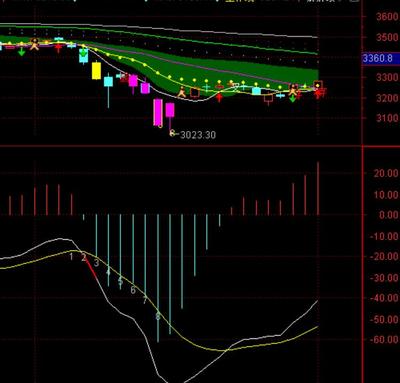The height and width of the screenshot is (383, 400).
Task: Click the green down arrow signal at far left
Action: 22,52
